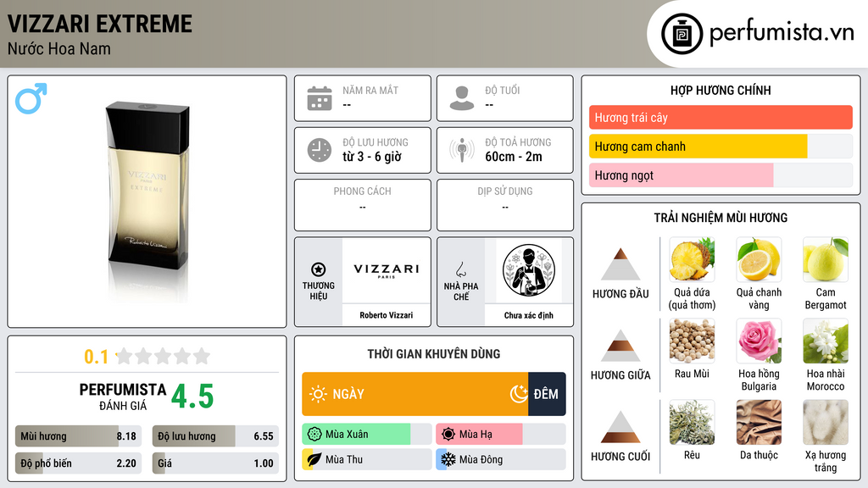Click the leaf icon for Mùa Thu
The height and width of the screenshot is (488, 868).
pos(314,459)
